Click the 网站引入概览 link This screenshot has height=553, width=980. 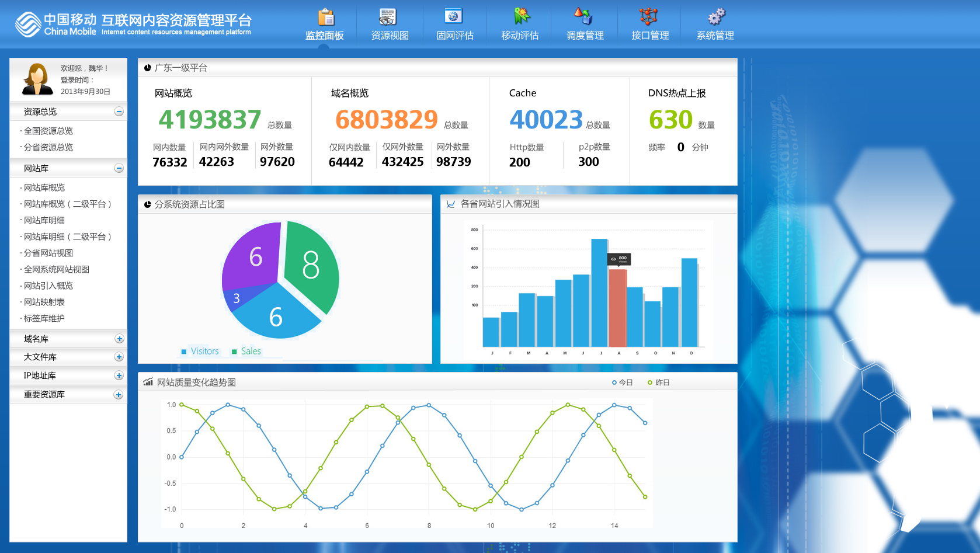click(48, 286)
